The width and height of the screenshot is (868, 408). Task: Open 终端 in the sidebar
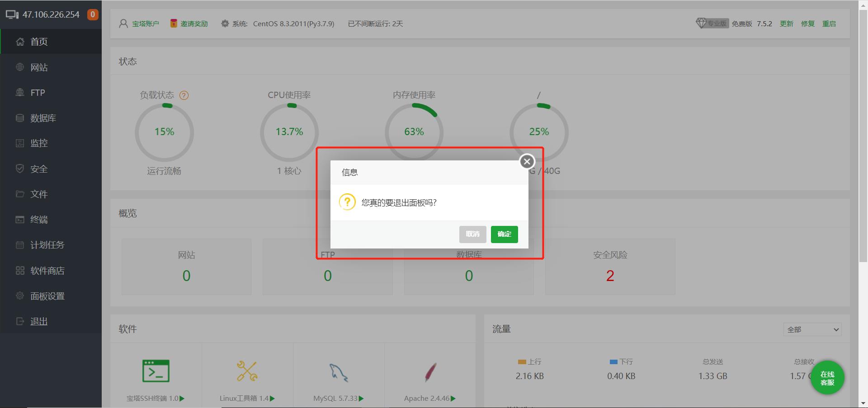(51, 220)
